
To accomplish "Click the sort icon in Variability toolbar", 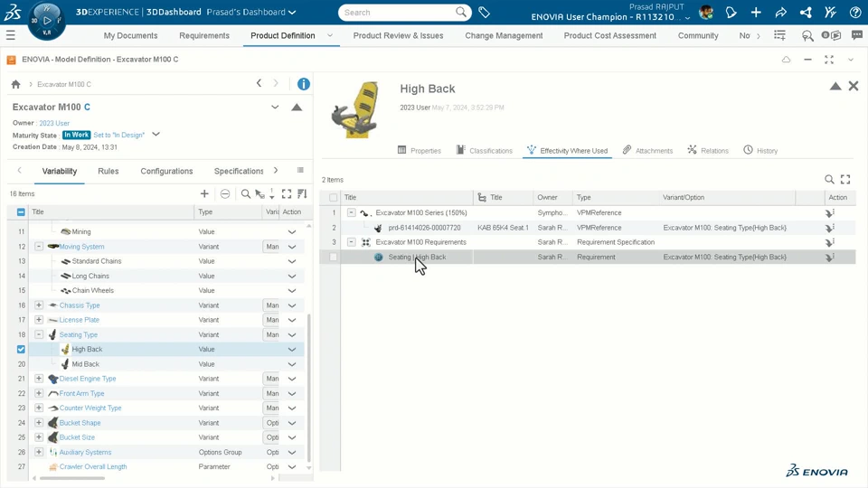I will click(302, 193).
